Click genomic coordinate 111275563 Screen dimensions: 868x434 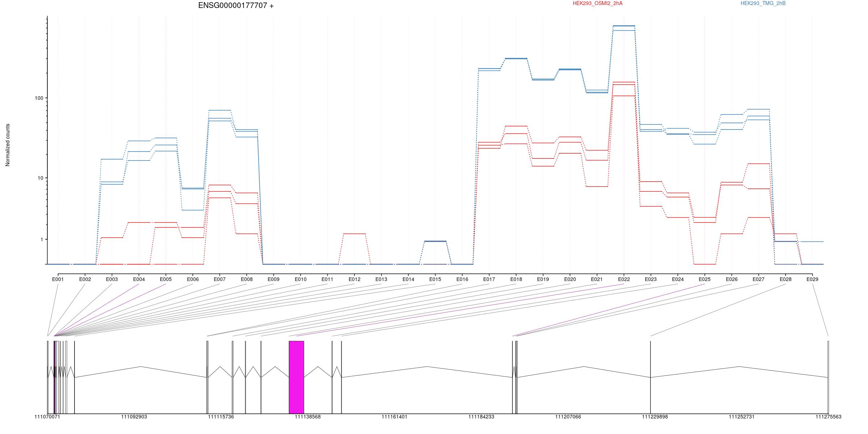click(x=829, y=417)
